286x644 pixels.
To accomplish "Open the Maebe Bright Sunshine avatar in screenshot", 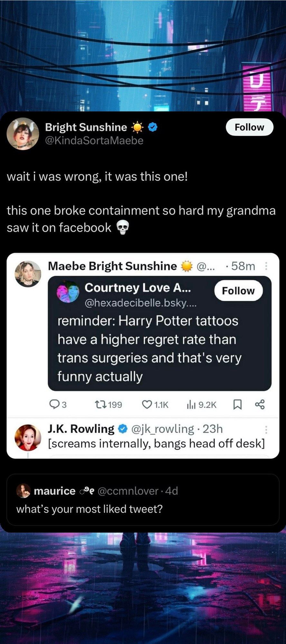I will pyautogui.click(x=28, y=273).
